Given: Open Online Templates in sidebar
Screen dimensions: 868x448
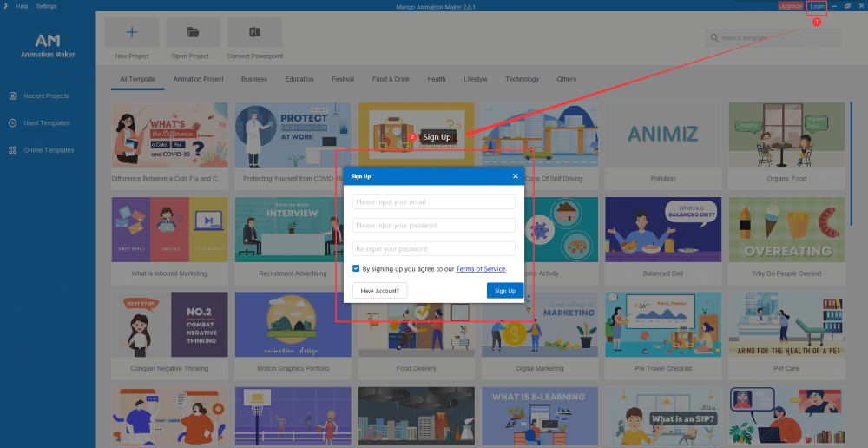Looking at the screenshot, I should coord(48,150).
